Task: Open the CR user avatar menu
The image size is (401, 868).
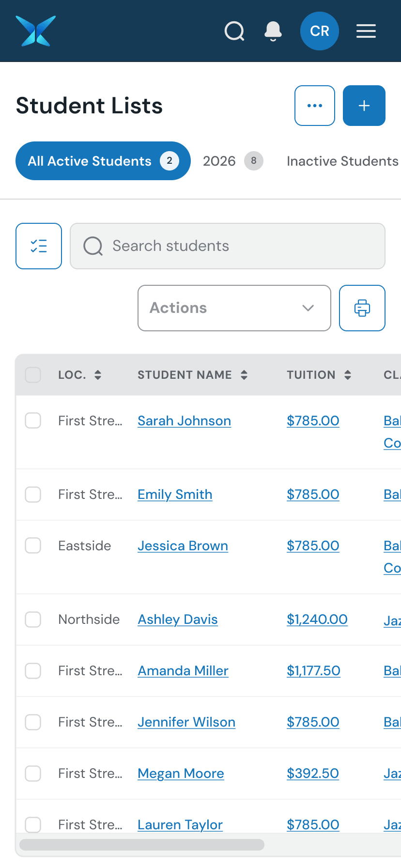Action: (320, 31)
